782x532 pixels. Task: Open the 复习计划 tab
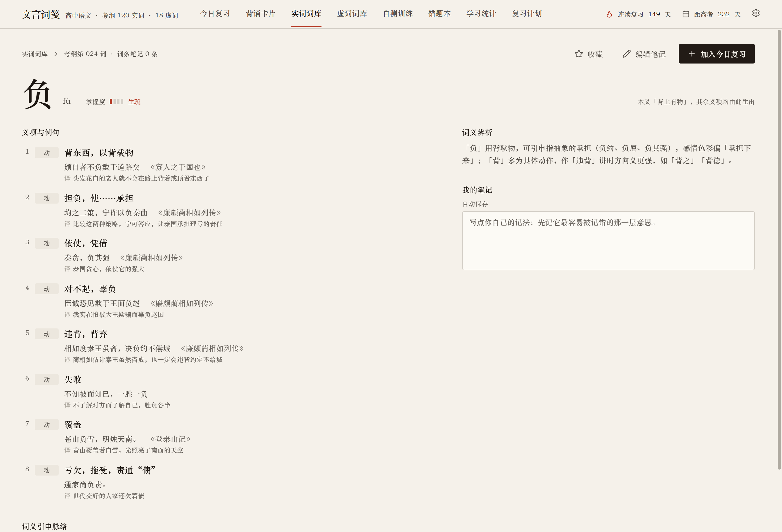tap(526, 14)
